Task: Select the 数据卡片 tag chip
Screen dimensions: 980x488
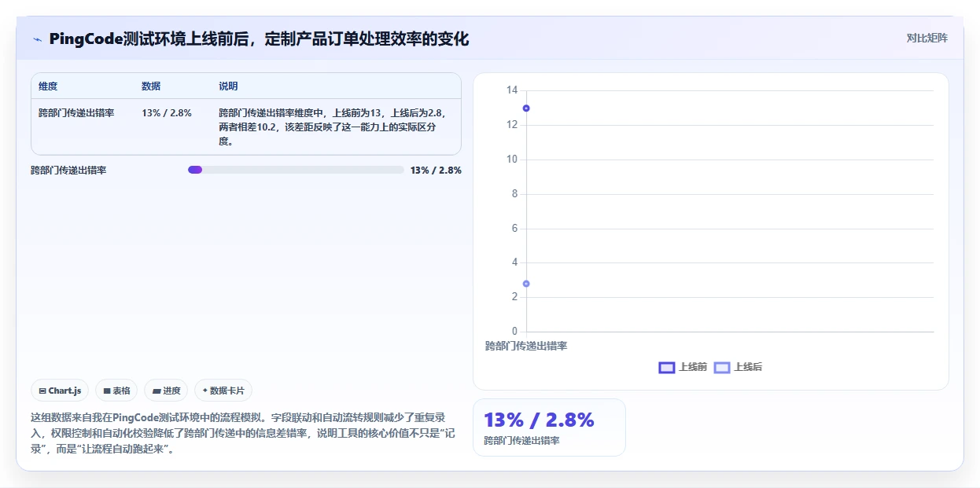Action: 223,391
